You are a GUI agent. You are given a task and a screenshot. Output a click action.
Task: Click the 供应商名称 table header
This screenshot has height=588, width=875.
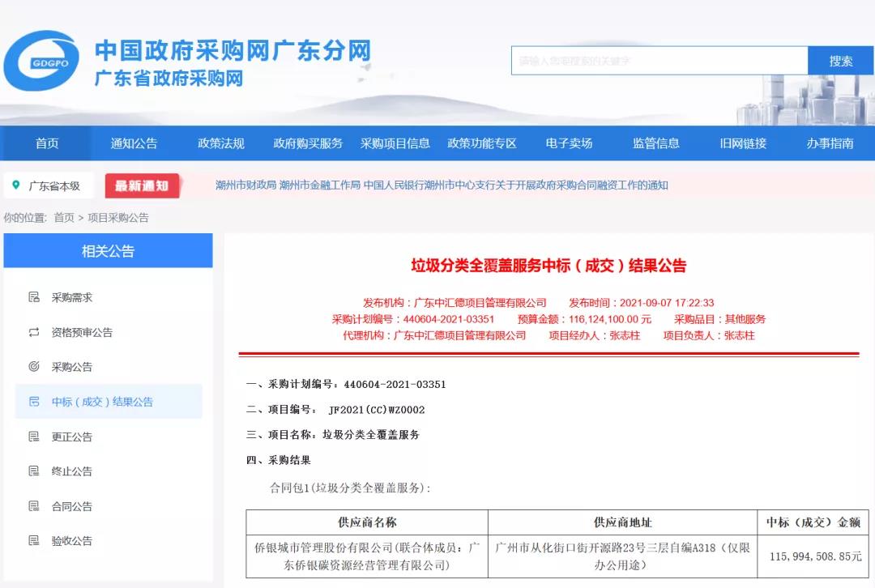[x=367, y=522]
